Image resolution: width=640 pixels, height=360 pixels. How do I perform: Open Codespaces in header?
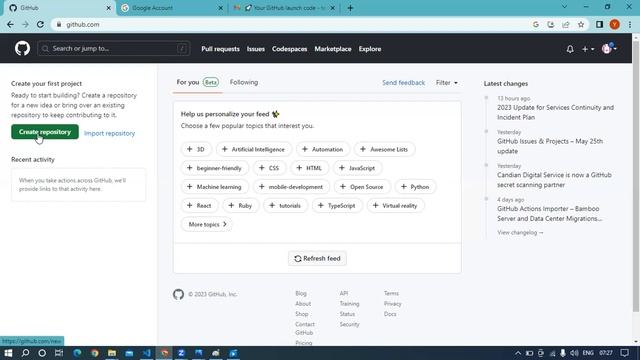click(x=289, y=49)
